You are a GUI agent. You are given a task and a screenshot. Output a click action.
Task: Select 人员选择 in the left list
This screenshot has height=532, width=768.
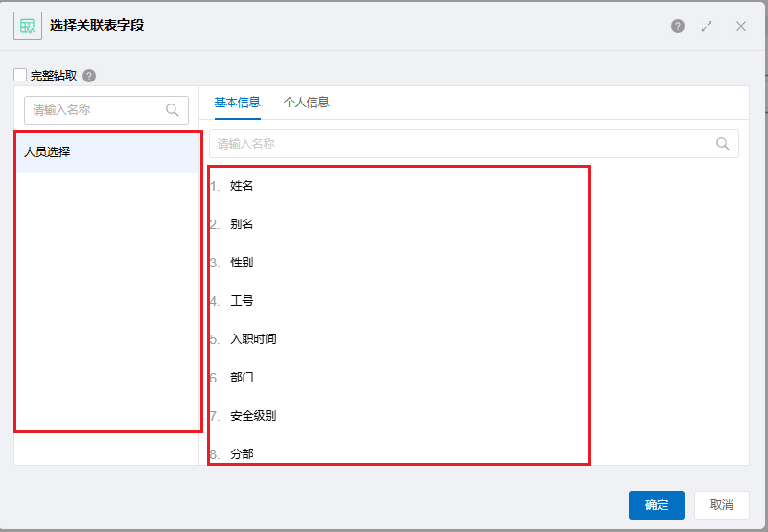tap(107, 152)
